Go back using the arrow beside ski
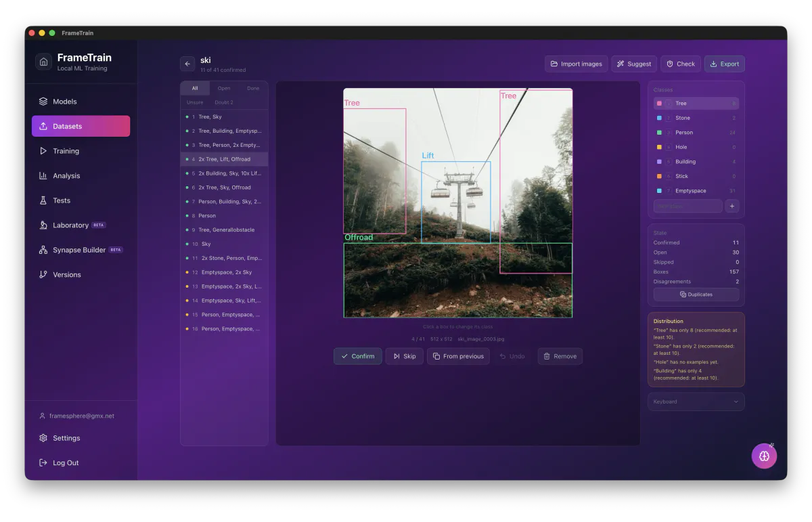The image size is (812, 522). pyautogui.click(x=187, y=64)
